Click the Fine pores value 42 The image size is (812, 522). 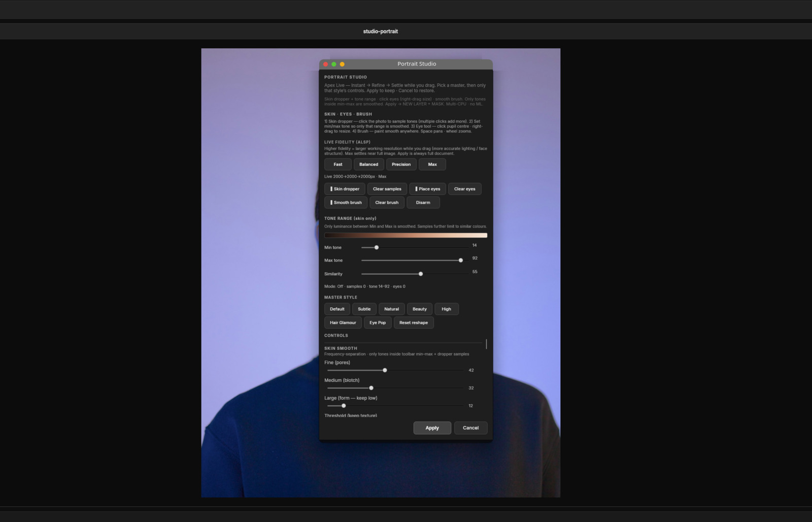471,370
